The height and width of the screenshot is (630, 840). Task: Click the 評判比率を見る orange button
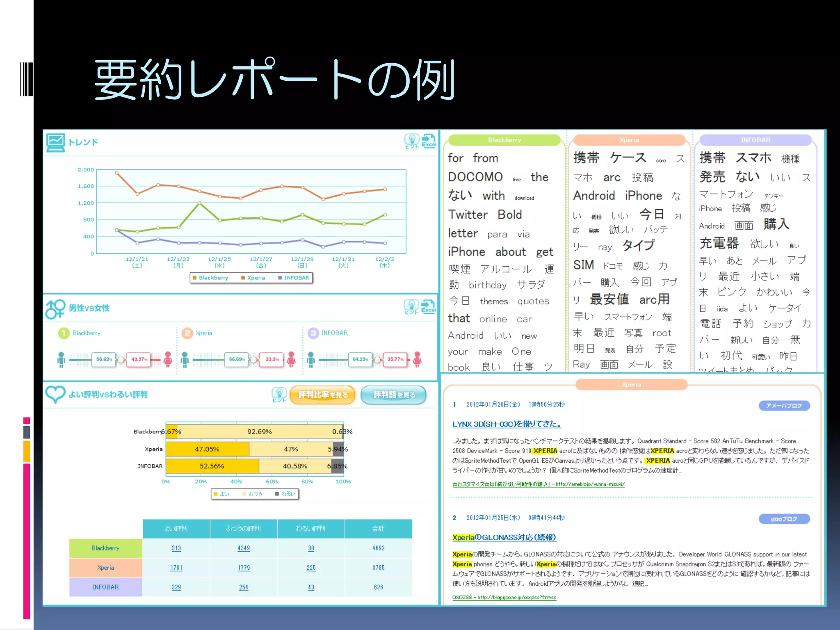point(323,395)
